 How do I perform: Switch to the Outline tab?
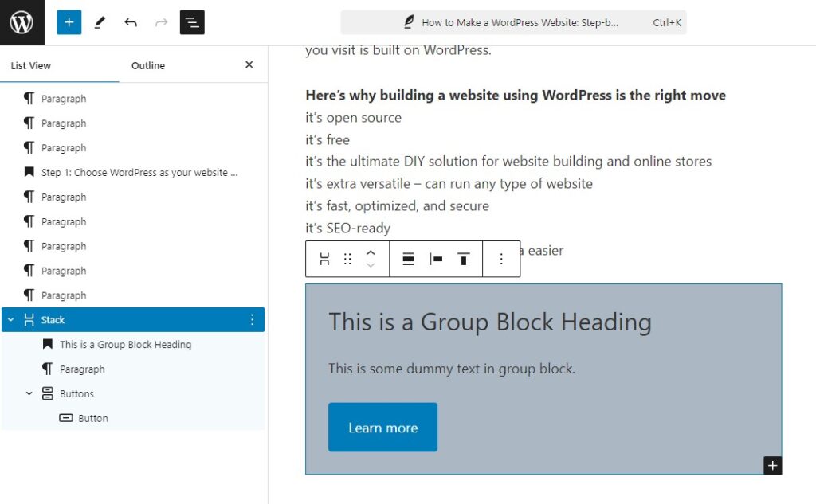click(x=147, y=65)
